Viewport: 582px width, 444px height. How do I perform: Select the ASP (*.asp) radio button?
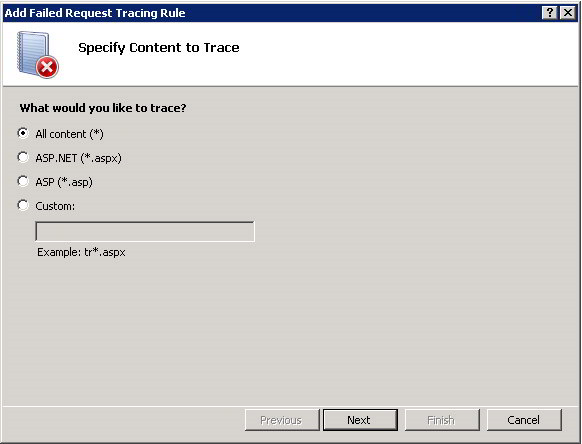(23, 182)
